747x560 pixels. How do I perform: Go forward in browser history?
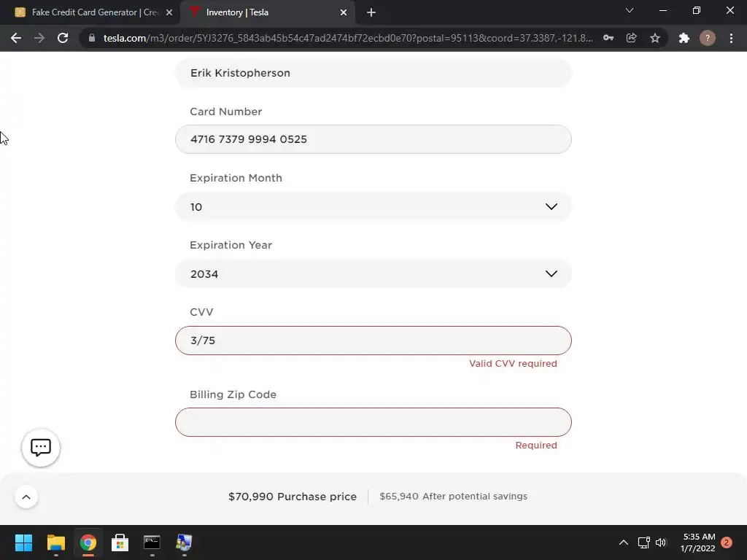39,38
